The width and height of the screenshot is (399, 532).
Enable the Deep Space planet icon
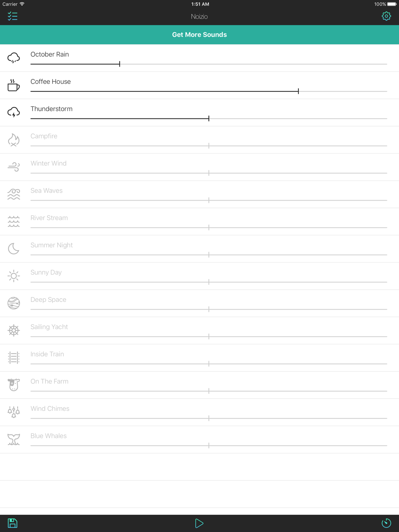click(14, 303)
